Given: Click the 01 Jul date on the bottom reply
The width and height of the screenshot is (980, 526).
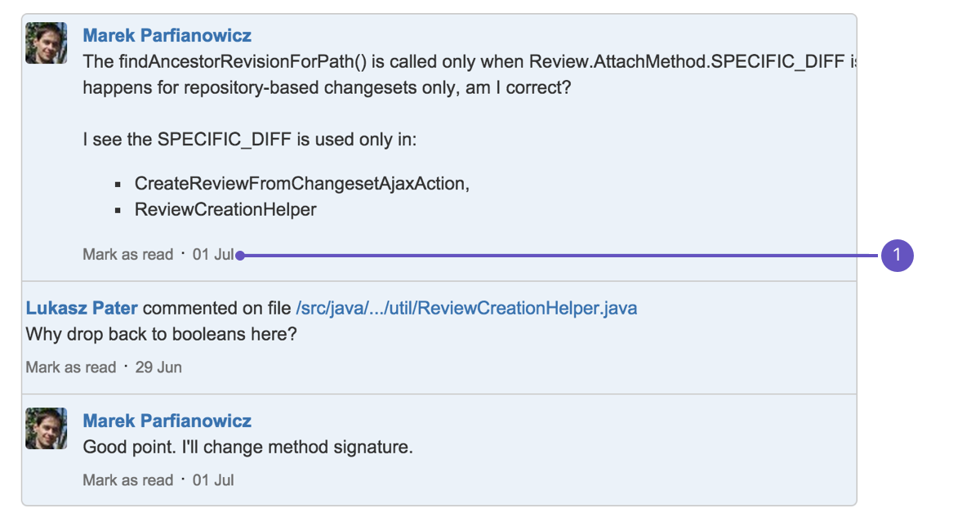Looking at the screenshot, I should tap(213, 480).
